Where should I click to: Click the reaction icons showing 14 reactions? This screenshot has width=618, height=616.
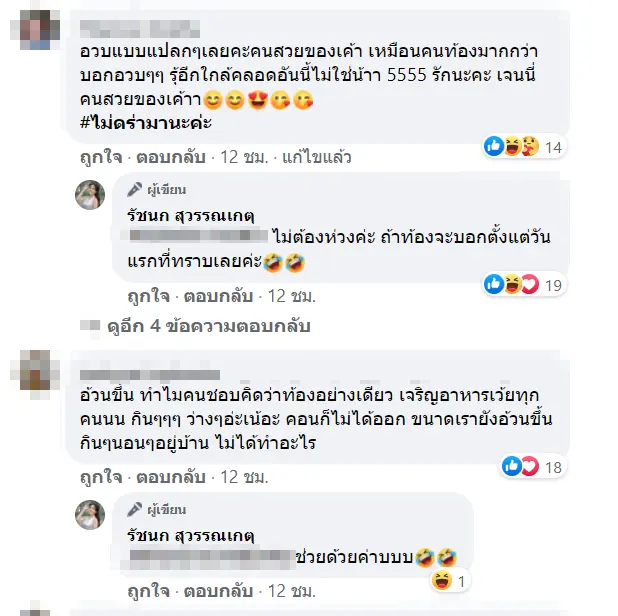click(x=524, y=147)
